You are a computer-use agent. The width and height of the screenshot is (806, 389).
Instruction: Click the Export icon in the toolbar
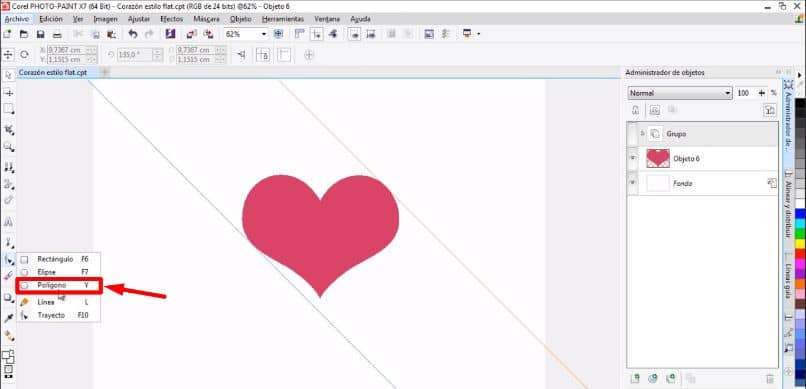tap(208, 34)
